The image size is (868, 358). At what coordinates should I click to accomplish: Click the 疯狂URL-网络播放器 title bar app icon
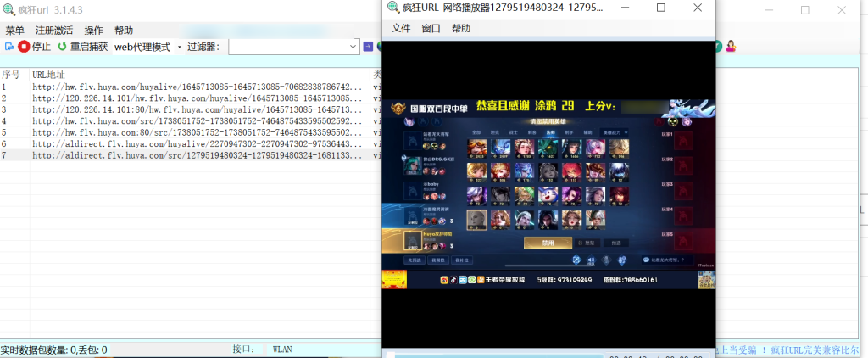(x=393, y=7)
